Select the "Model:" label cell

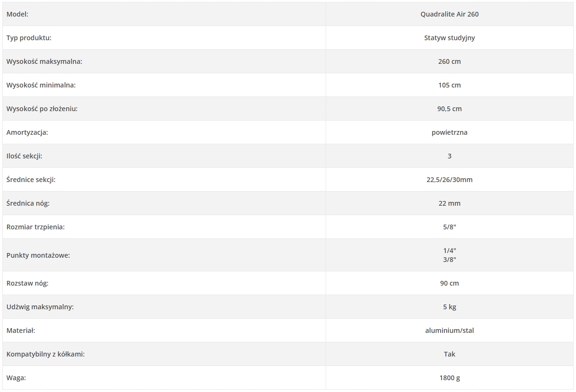[18, 14]
